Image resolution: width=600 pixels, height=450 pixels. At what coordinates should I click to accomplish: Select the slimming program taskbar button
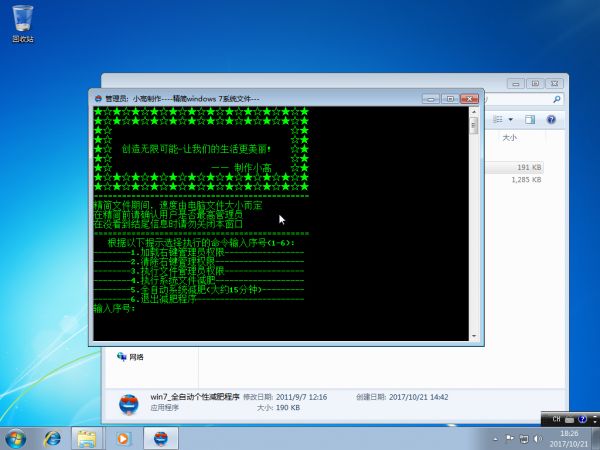161,439
